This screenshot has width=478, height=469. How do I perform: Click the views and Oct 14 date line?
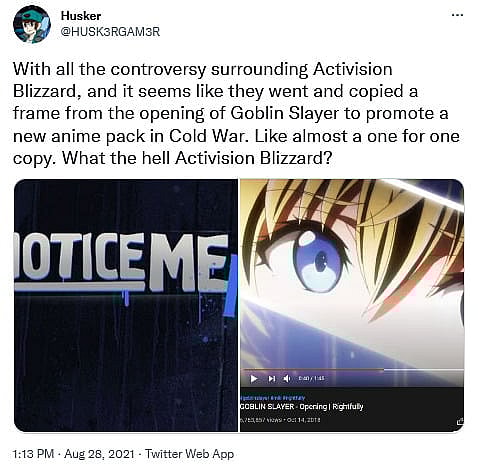pyautogui.click(x=280, y=420)
